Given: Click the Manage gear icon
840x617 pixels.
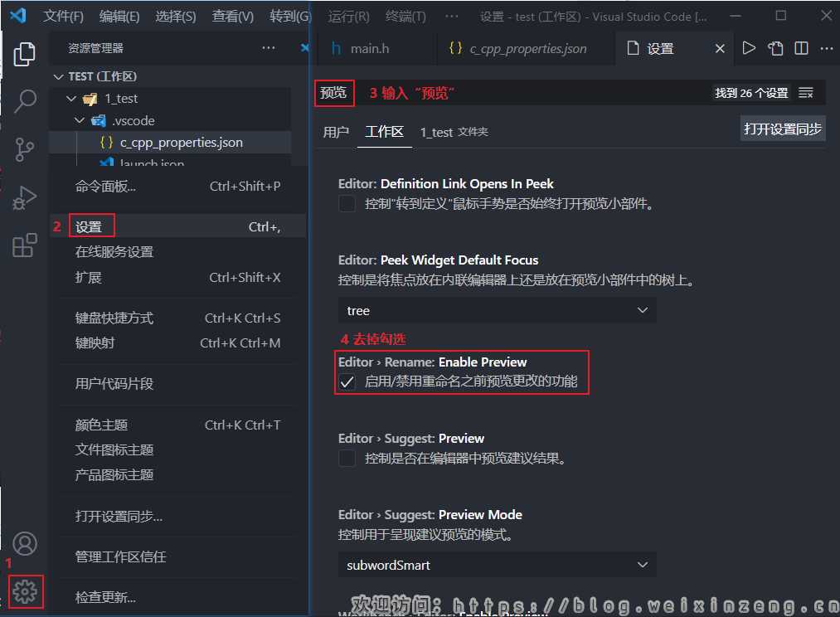Looking at the screenshot, I should click(x=25, y=592).
